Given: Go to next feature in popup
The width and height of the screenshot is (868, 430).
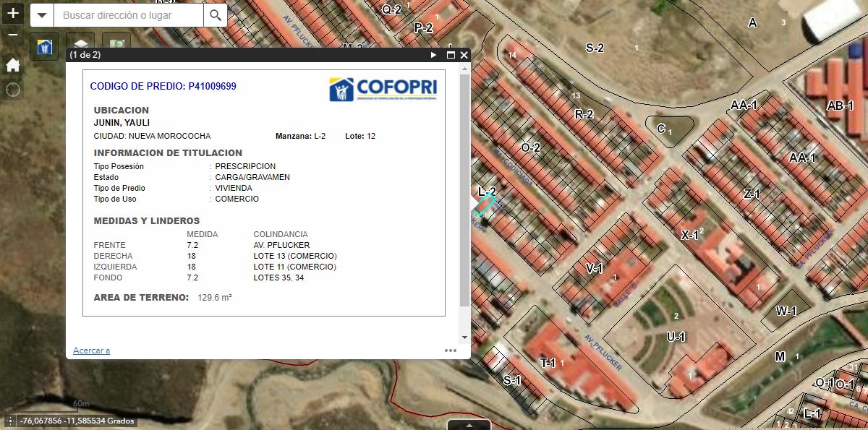Looking at the screenshot, I should (433, 55).
